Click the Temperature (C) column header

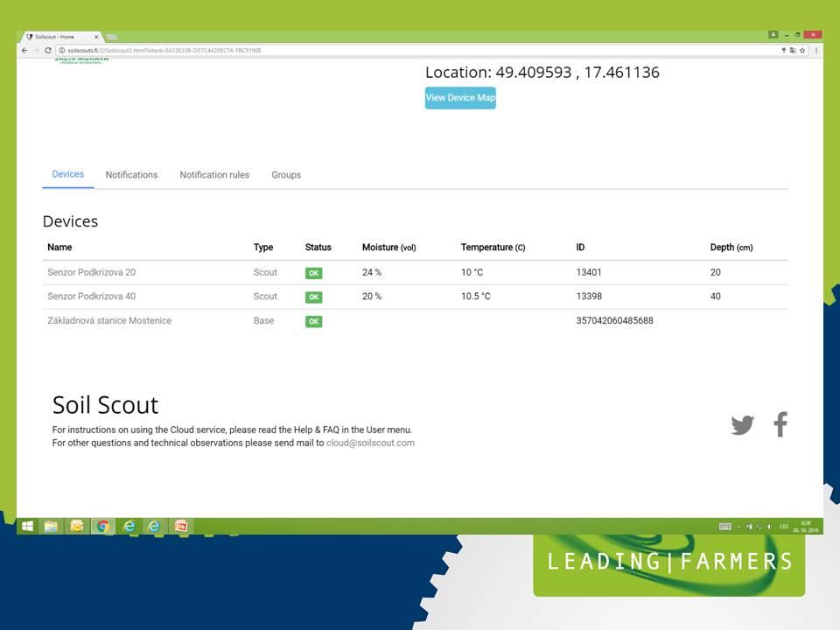(x=493, y=247)
